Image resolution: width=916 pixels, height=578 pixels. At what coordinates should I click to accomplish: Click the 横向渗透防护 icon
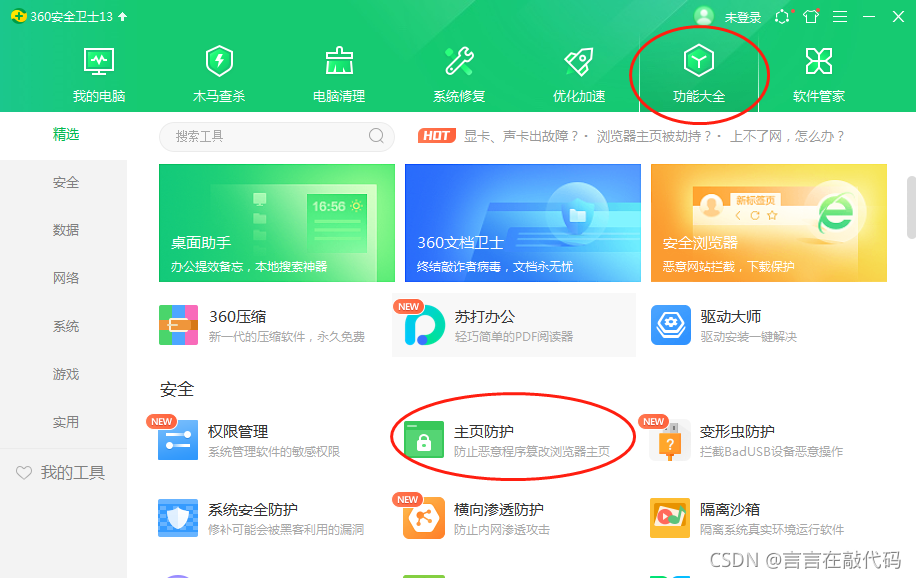point(424,518)
